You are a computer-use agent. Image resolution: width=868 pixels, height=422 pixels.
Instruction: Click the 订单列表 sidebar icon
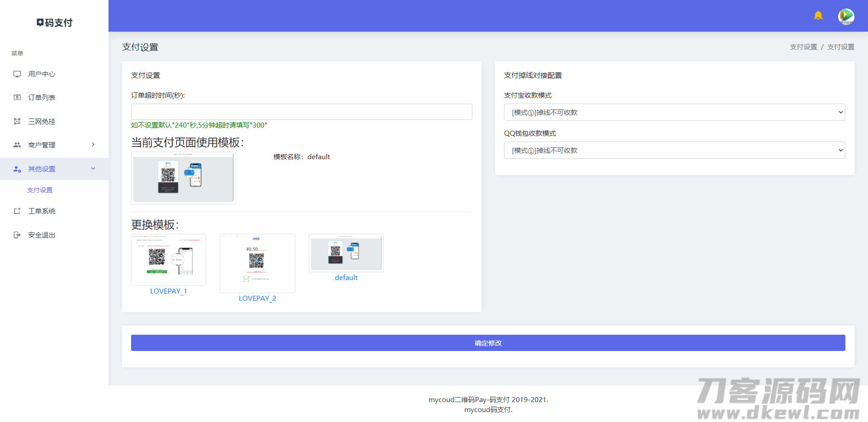click(x=17, y=98)
